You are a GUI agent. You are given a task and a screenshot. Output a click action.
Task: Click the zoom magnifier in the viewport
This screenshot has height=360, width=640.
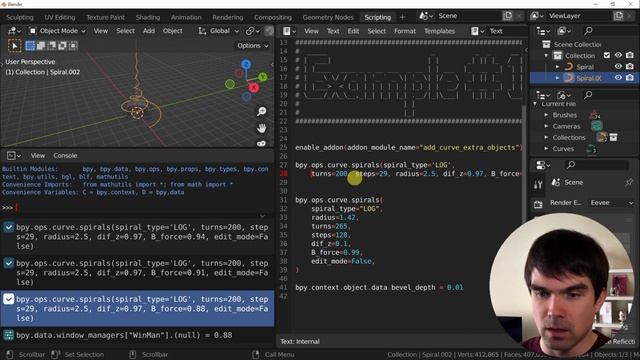coord(262,111)
